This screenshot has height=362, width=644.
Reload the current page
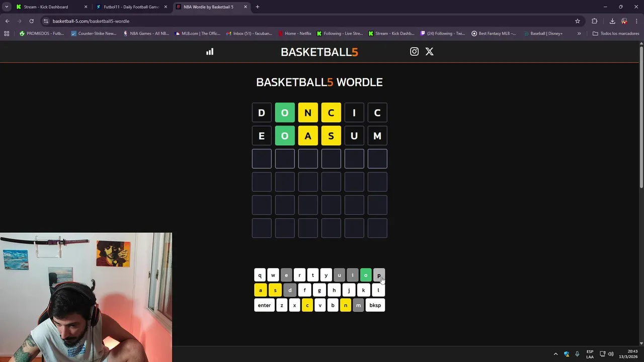31,21
